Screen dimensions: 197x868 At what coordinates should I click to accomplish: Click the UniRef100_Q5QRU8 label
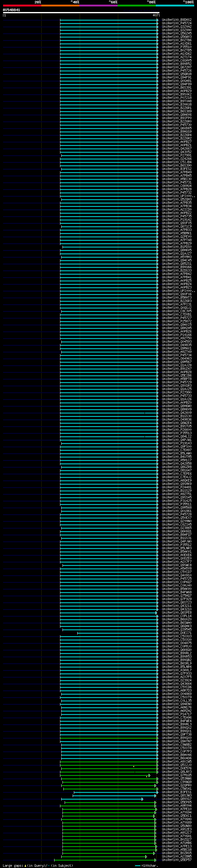pos(176,74)
